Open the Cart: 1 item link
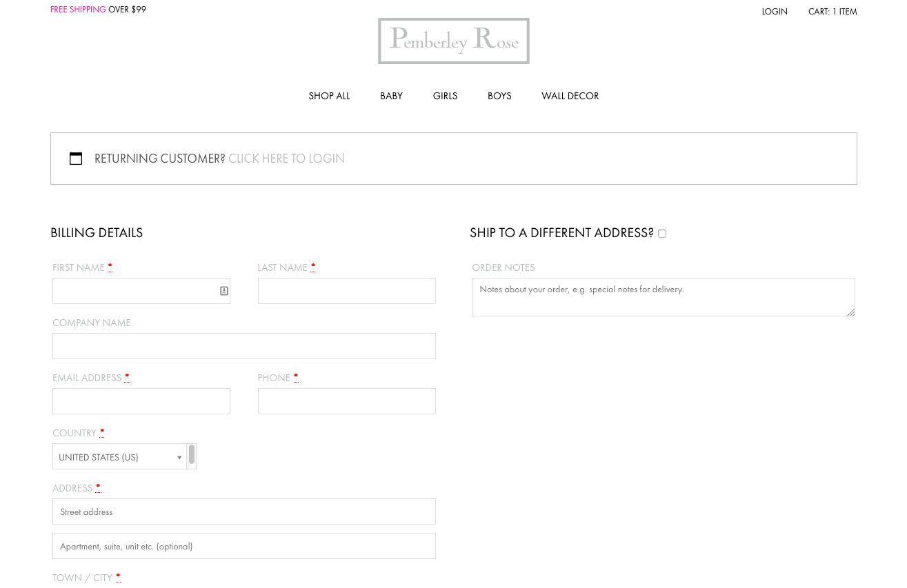The width and height of the screenshot is (907, 588). point(833,12)
